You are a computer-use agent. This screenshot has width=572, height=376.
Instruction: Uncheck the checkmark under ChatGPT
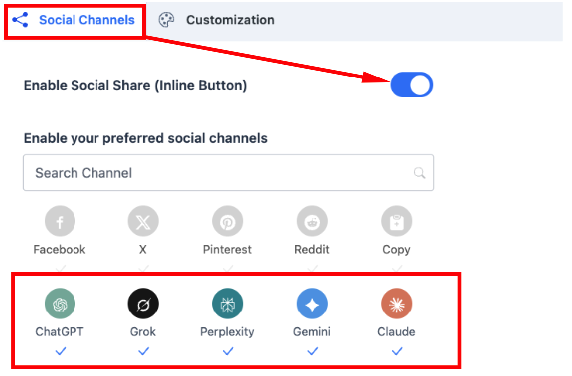[61, 351]
